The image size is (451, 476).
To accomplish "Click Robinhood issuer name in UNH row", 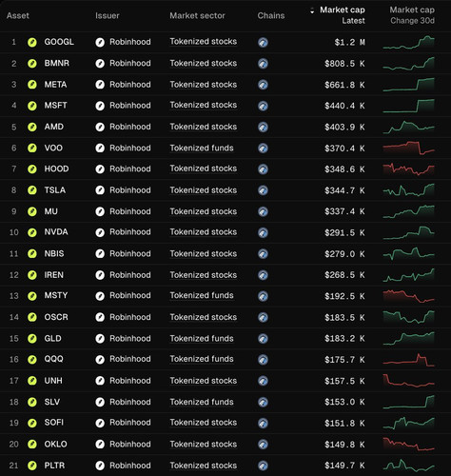I will [x=130, y=381].
